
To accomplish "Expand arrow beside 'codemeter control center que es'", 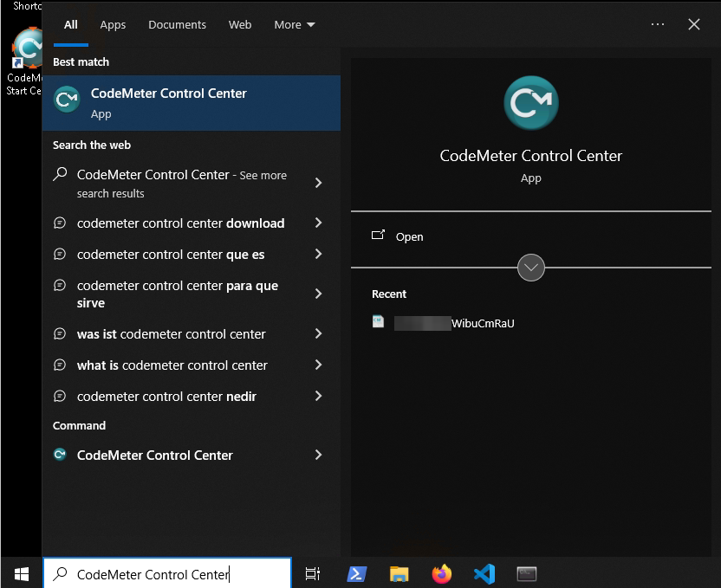I will 319,254.
